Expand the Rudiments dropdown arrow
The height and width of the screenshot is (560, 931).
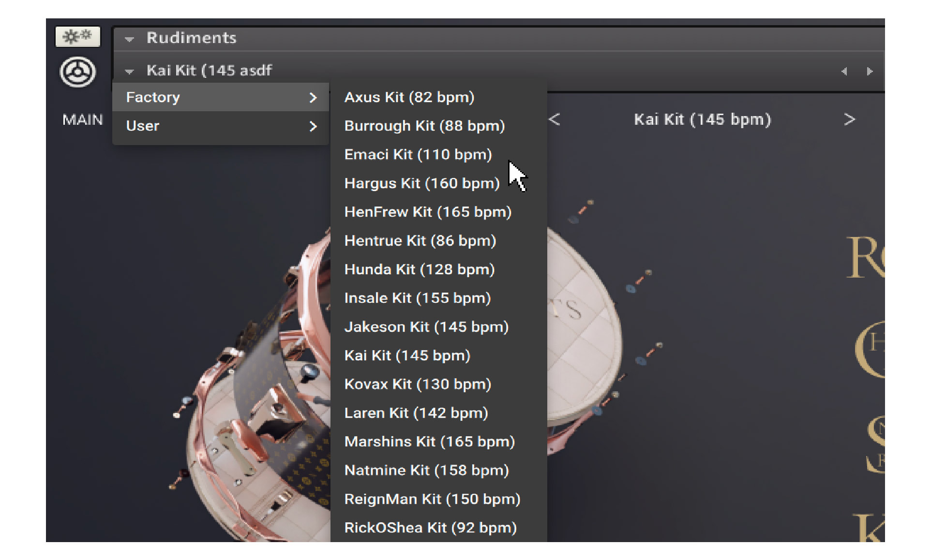point(129,39)
